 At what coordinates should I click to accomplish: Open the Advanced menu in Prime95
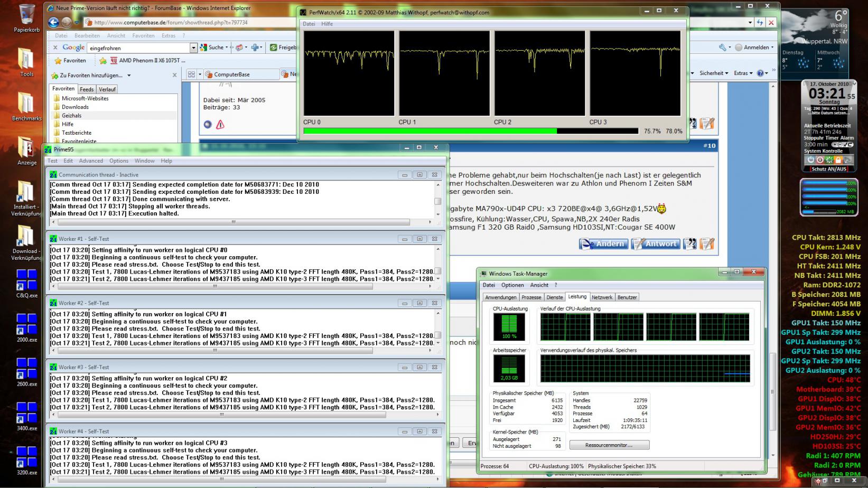coord(91,161)
